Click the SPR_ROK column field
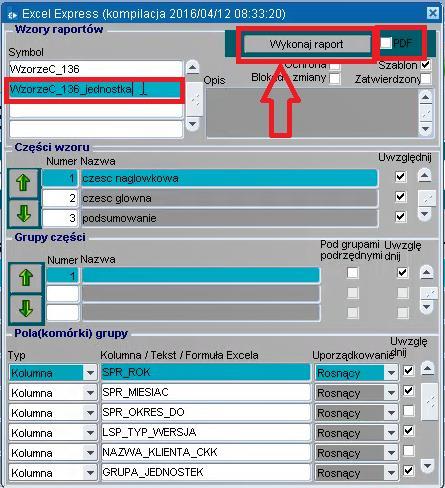The image size is (445, 488). pos(206,372)
